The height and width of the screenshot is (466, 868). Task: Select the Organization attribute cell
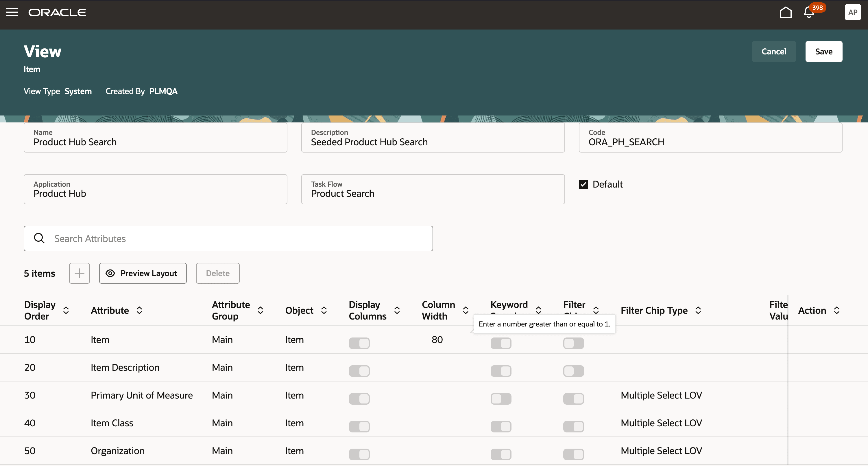[118, 451]
